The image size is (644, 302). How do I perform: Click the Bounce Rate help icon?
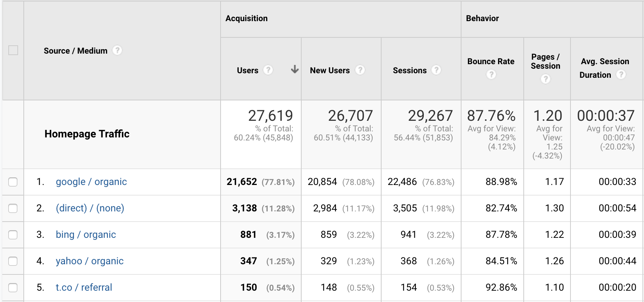[x=491, y=75]
